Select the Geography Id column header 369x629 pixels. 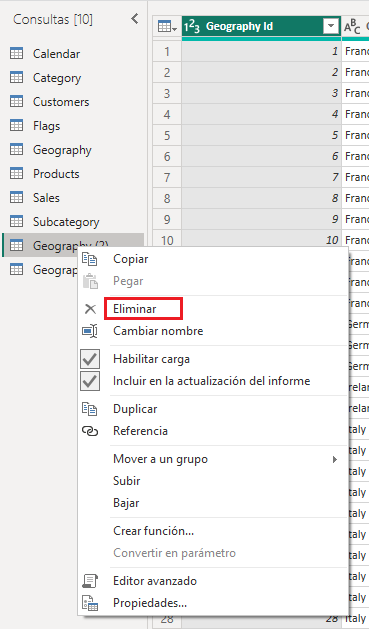pyautogui.click(x=262, y=27)
